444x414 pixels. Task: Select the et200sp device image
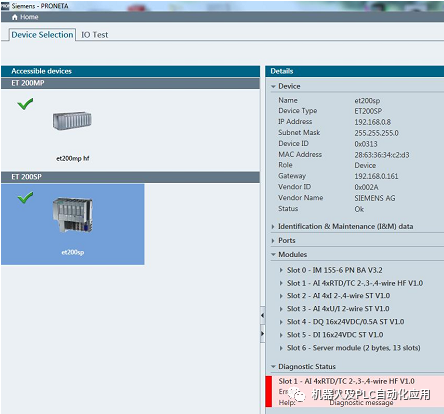click(x=72, y=215)
